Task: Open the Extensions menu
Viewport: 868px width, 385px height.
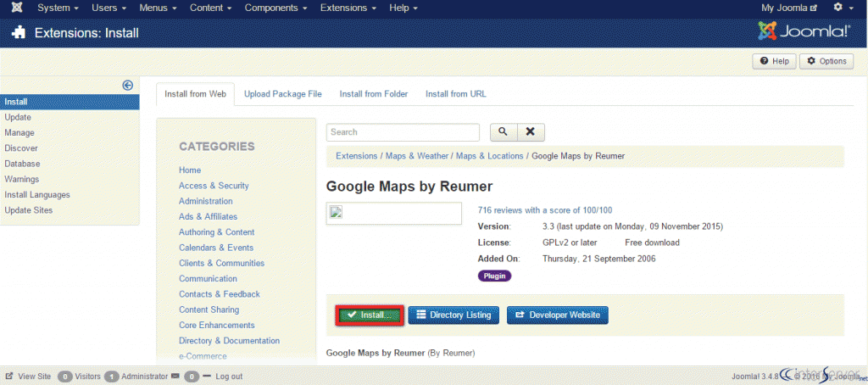Action: pos(348,8)
